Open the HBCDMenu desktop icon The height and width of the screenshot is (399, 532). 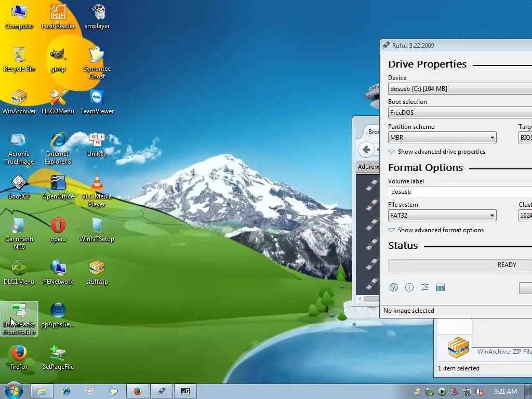pos(58,102)
